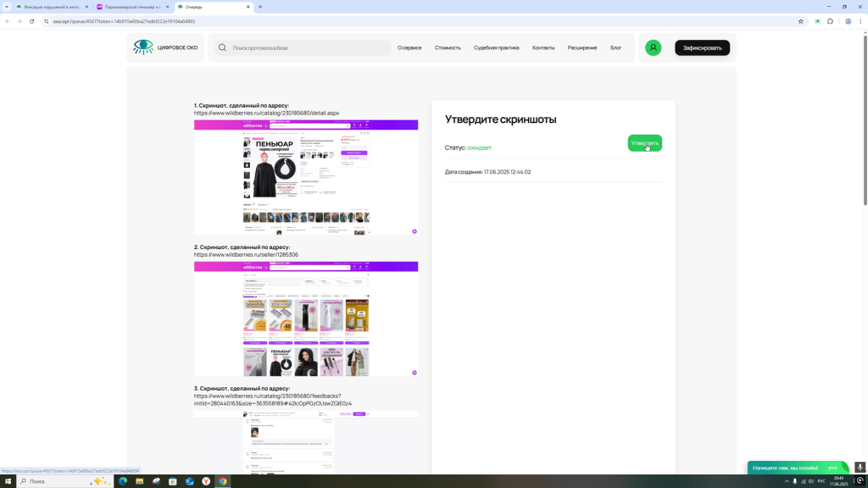Open the Стоимость menu item
This screenshot has width=868, height=488.
pos(448,47)
